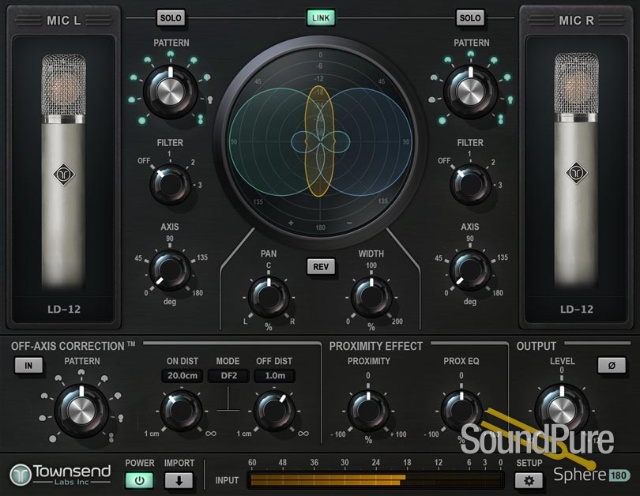Click the Mic L filter position 3 label
The width and height of the screenshot is (640, 496).
[200, 185]
